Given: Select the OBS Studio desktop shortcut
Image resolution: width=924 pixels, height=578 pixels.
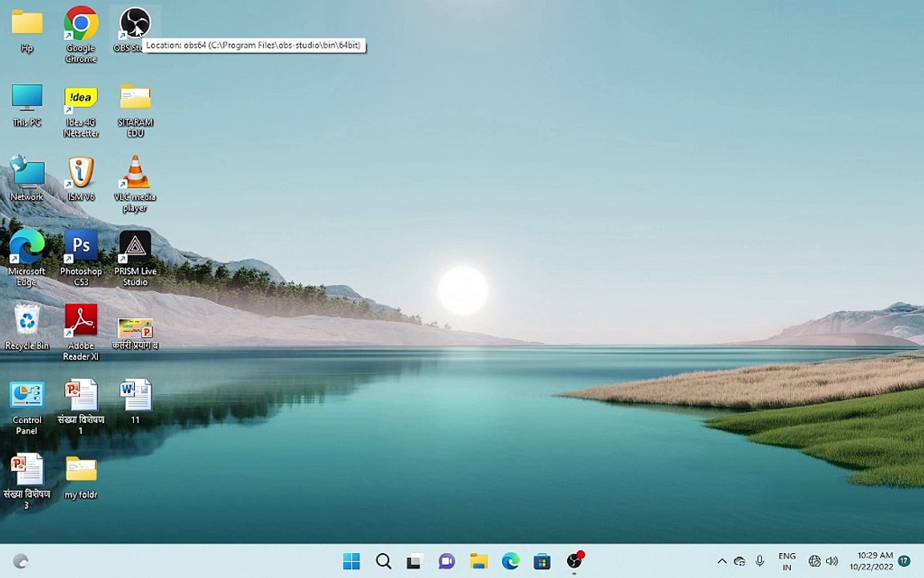Looking at the screenshot, I should (135, 23).
